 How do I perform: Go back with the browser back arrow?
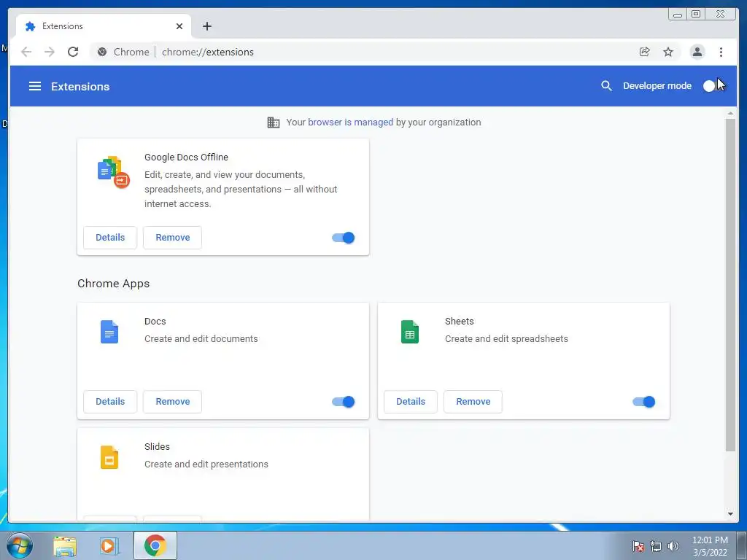pyautogui.click(x=26, y=52)
